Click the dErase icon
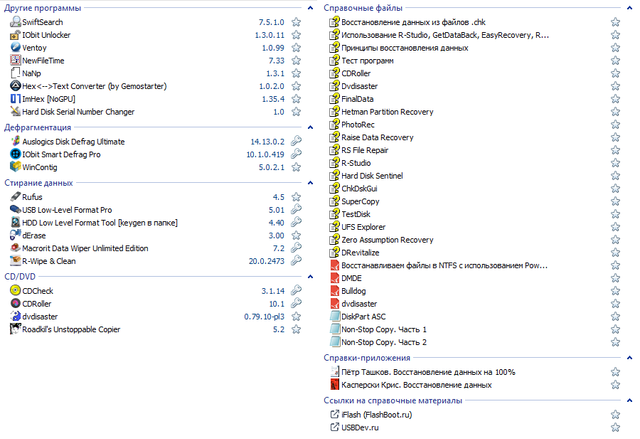640x439 pixels. (15, 235)
